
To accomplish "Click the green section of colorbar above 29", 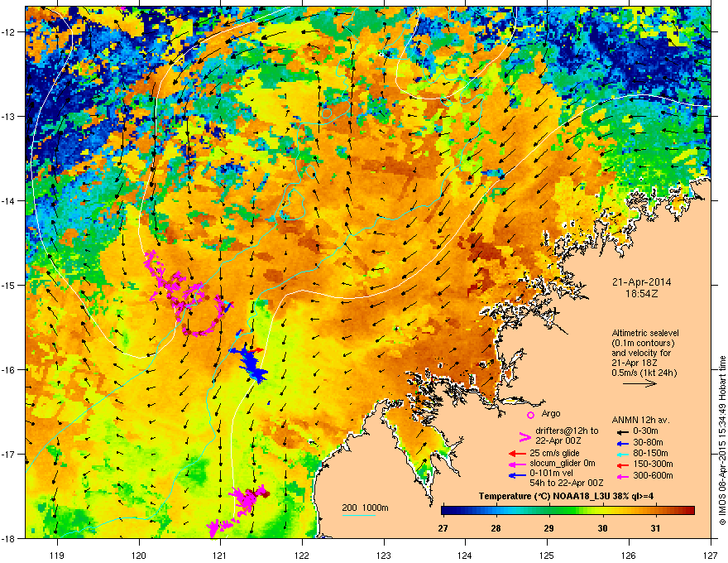I will (548, 511).
